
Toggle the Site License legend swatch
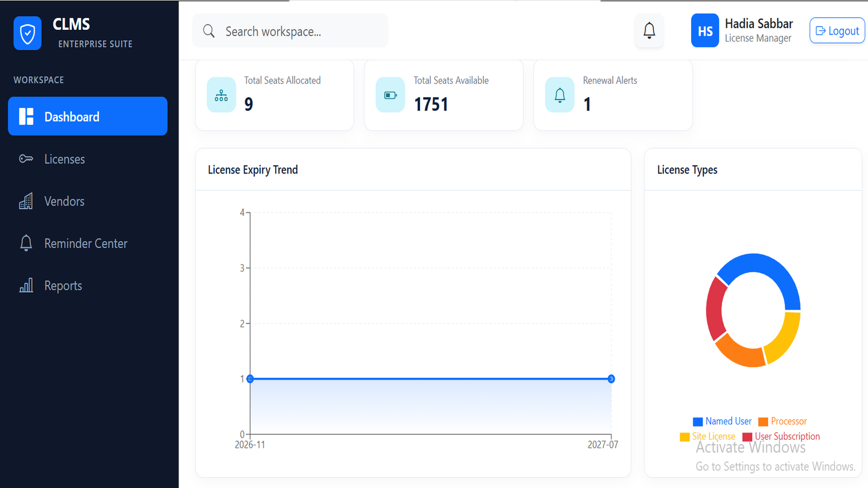pyautogui.click(x=685, y=437)
